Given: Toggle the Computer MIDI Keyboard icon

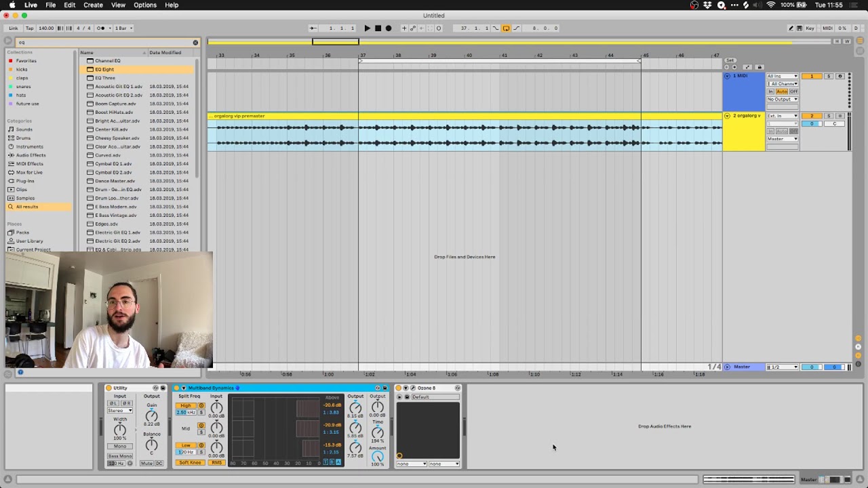Looking at the screenshot, I should pos(800,28).
